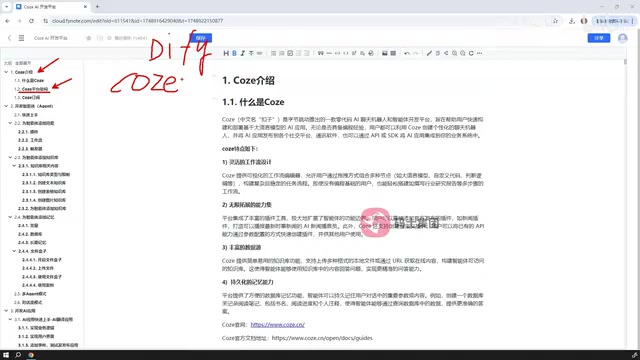Viewport: 640px width, 360px height.
Task: Collapse outline section 1. Coze介绍
Action: click(6, 72)
